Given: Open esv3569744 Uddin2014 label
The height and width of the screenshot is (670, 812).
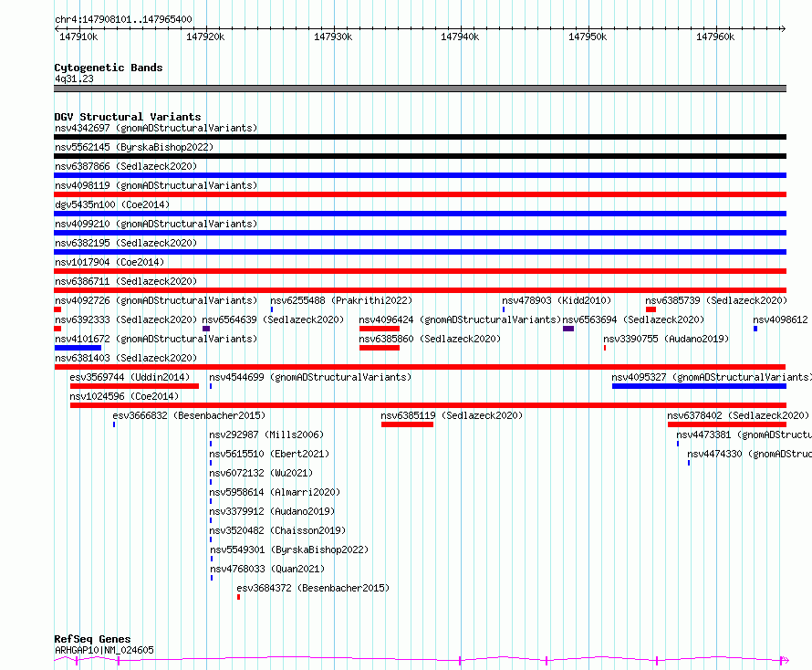Looking at the screenshot, I should click(x=130, y=377).
